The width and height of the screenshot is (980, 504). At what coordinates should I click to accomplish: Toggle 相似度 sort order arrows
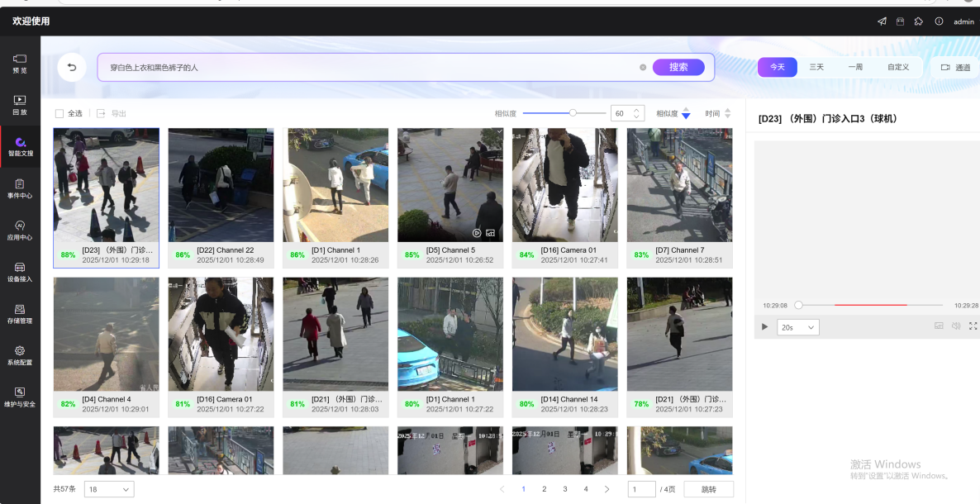coord(685,114)
